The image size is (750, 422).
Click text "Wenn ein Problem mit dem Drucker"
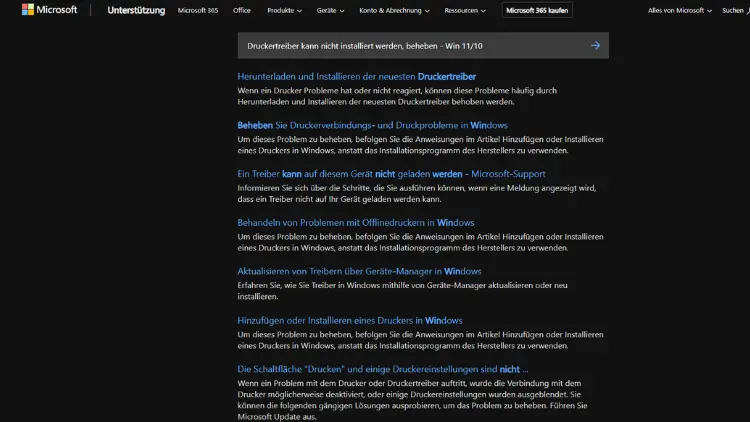412,400
